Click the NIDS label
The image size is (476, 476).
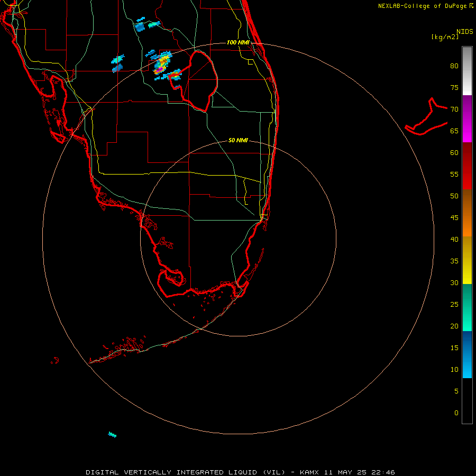[465, 32]
